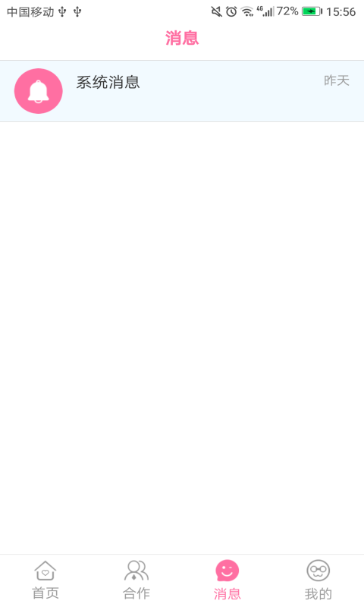Tap the 中国移动 carrier label

pyautogui.click(x=30, y=12)
